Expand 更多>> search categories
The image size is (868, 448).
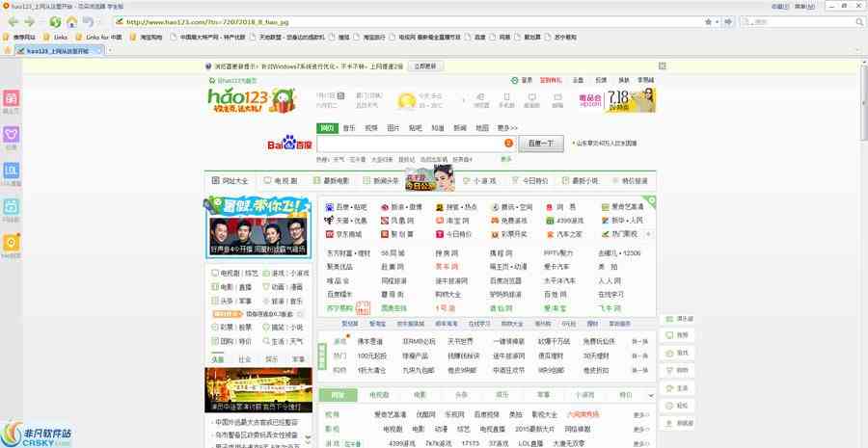[507, 128]
